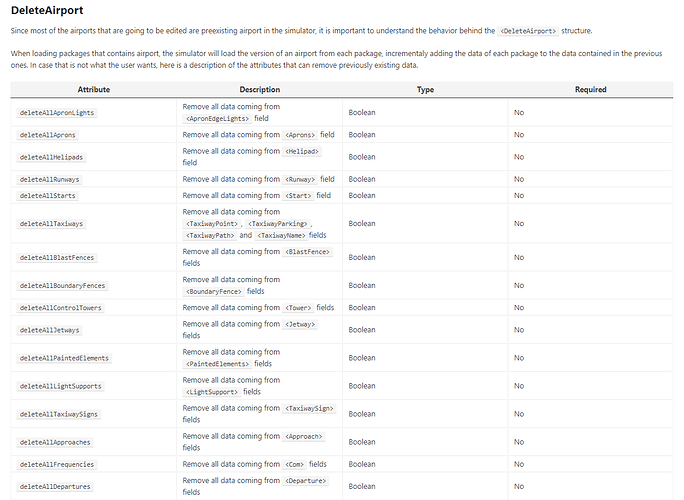Select the deleteAllStarts attribute
This screenshot has height=500, width=684.
click(x=48, y=195)
